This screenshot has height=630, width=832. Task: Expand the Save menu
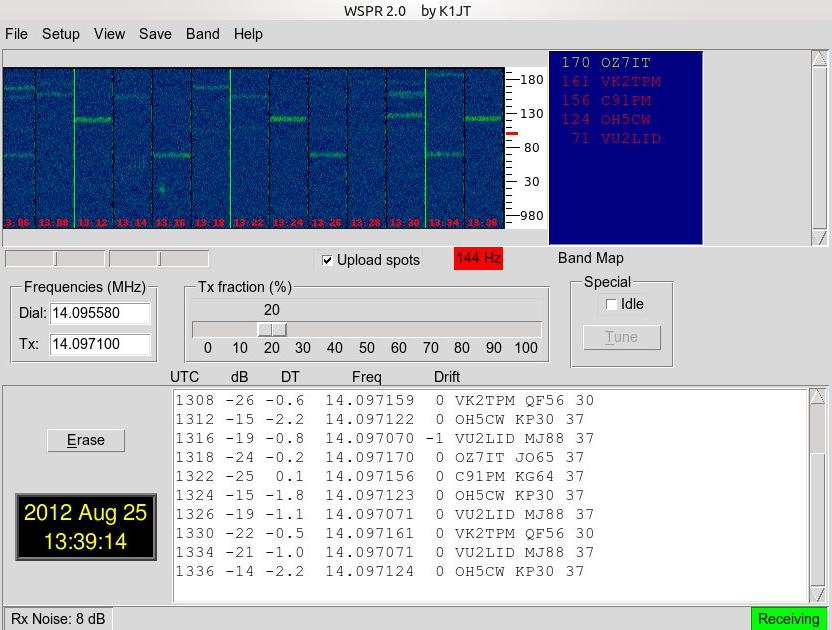coord(155,34)
